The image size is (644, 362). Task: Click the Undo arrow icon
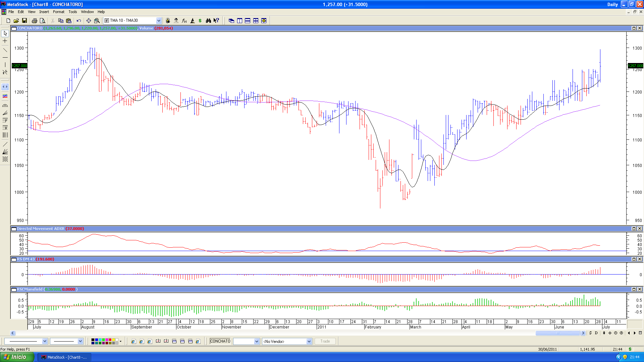79,21
